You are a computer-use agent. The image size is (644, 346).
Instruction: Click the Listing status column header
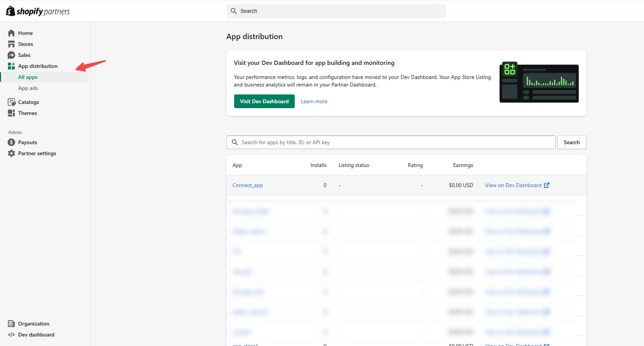click(354, 165)
